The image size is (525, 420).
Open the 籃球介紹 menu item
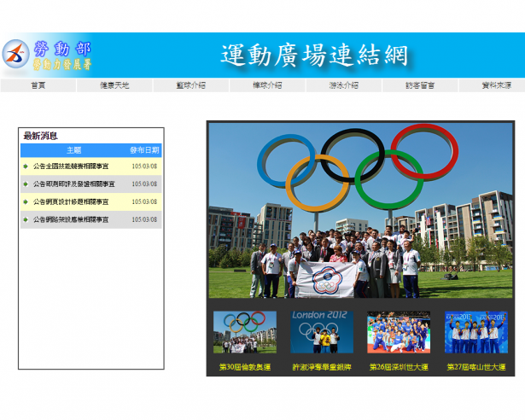tap(191, 85)
